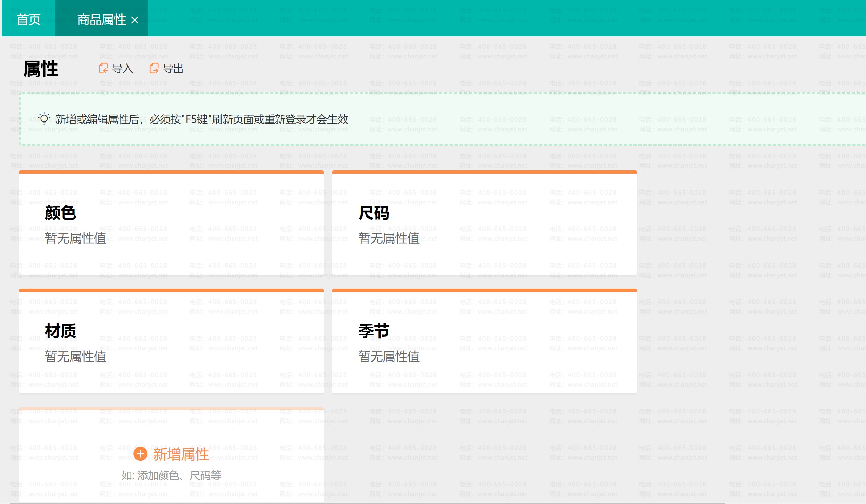Screen dimensions: 866x504
Task: Click 暂无属性值 under 季节
Action: [x=389, y=357]
